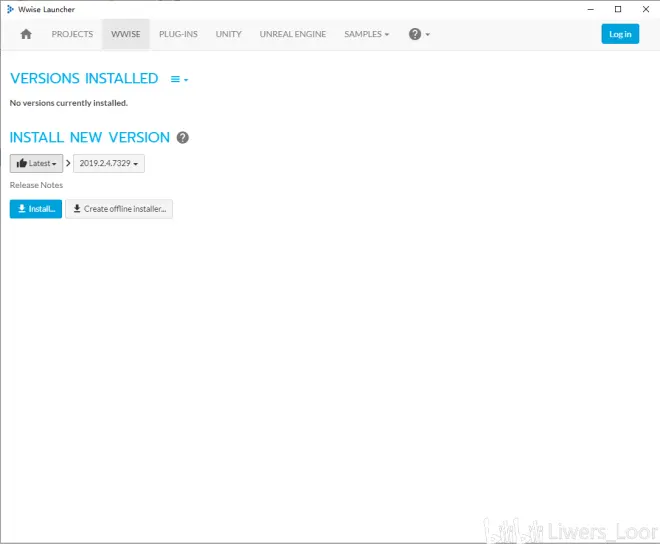
Task: Switch to the PLUG-INS tab
Action: (178, 34)
